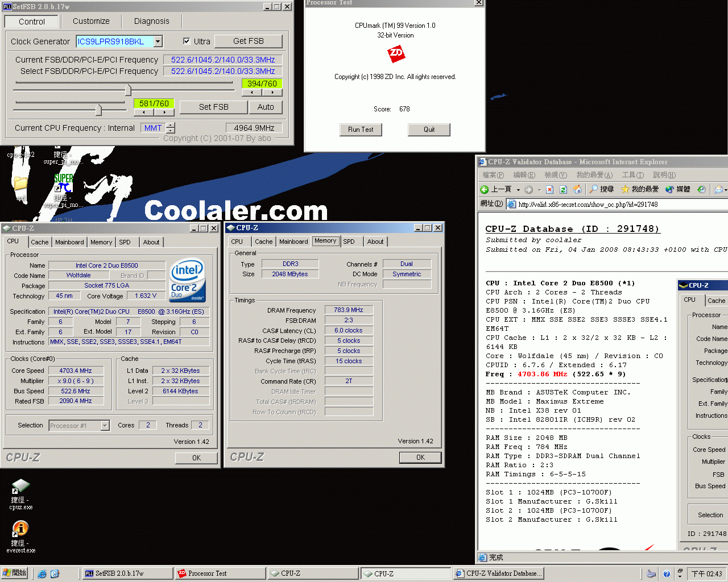Click the help tray icon in taskbar
Image resolution: width=728 pixels, height=582 pixels.
point(667,574)
